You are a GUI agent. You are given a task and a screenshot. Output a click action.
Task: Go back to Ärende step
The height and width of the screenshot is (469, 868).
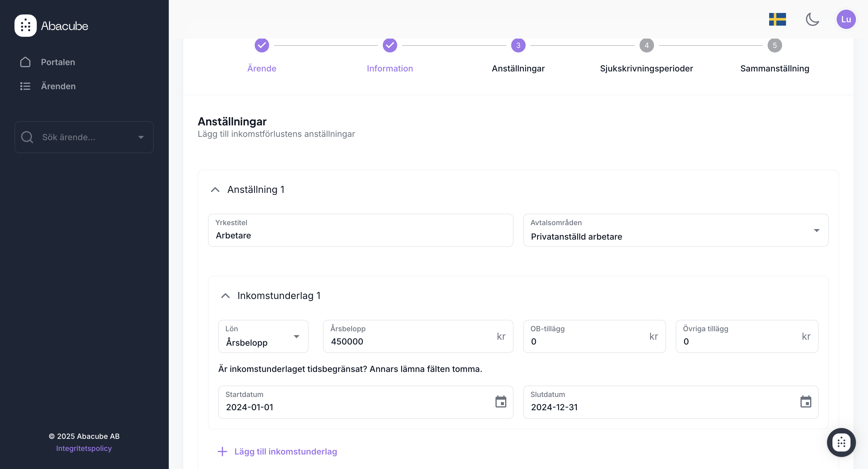(x=262, y=46)
